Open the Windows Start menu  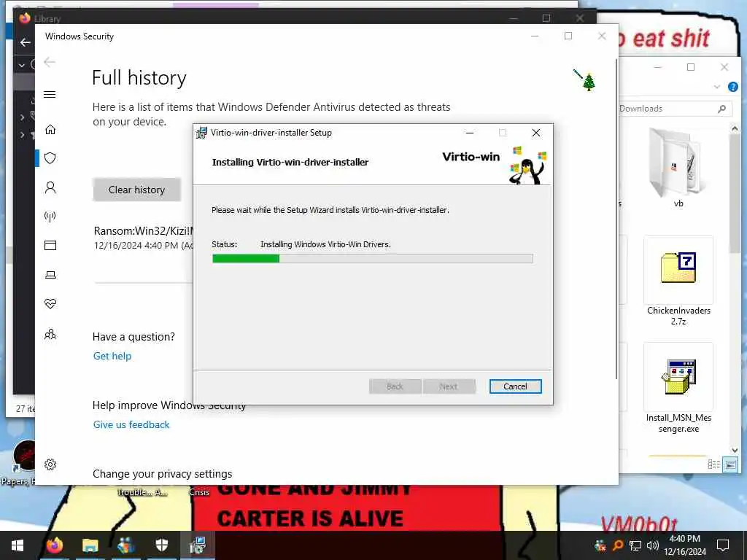[18, 545]
